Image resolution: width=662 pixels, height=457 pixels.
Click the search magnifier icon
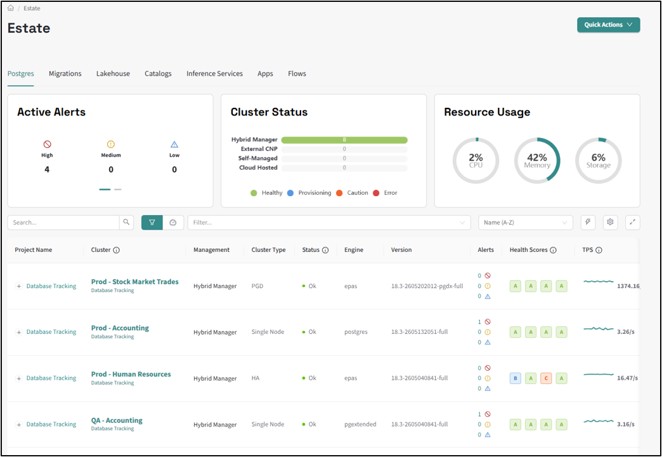(126, 222)
